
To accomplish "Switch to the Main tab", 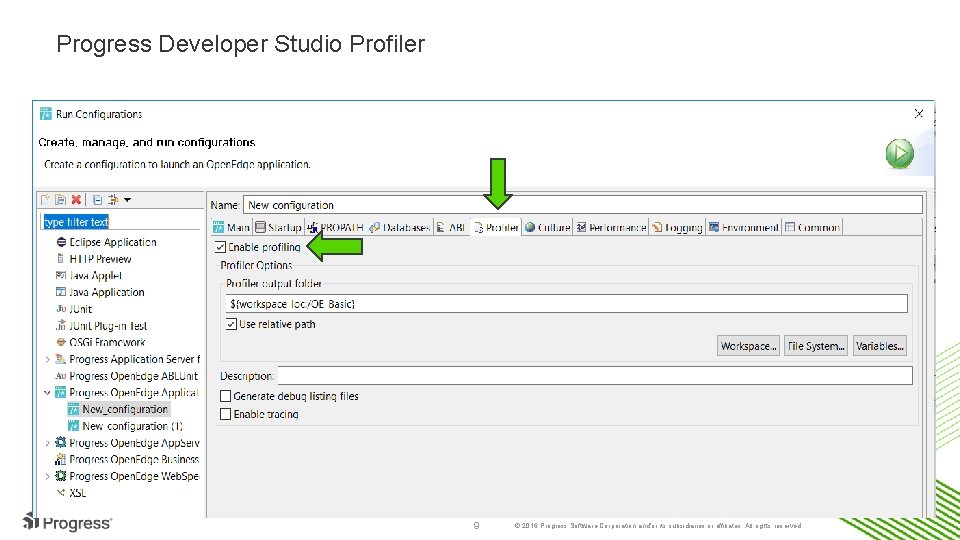I will point(231,227).
